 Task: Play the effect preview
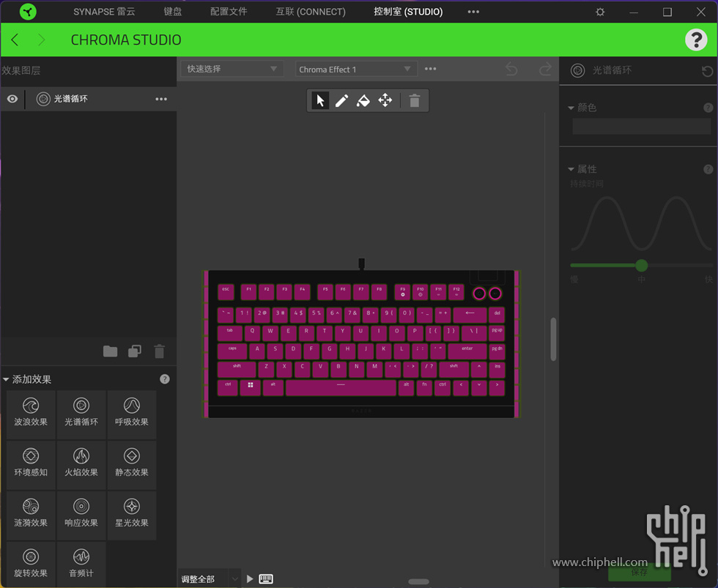[x=250, y=579]
